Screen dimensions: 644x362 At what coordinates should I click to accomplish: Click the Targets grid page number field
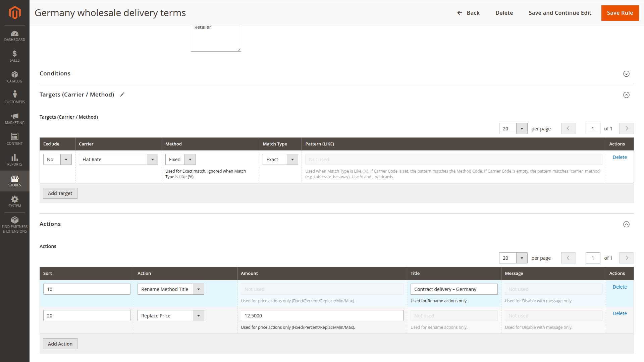[593, 129]
